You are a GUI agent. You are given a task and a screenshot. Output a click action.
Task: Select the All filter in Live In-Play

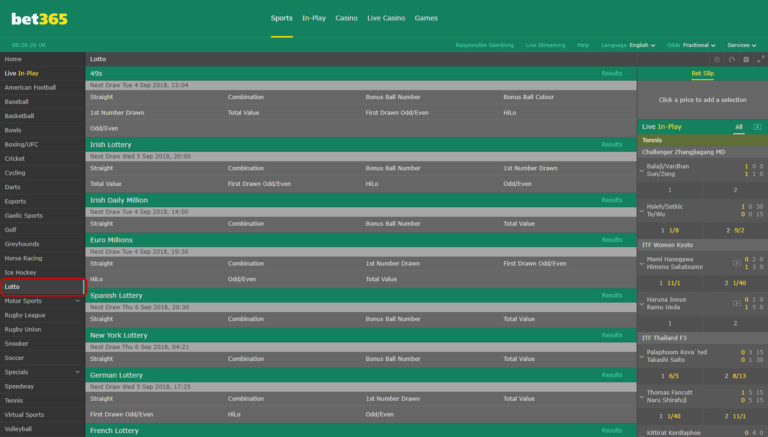(x=739, y=127)
